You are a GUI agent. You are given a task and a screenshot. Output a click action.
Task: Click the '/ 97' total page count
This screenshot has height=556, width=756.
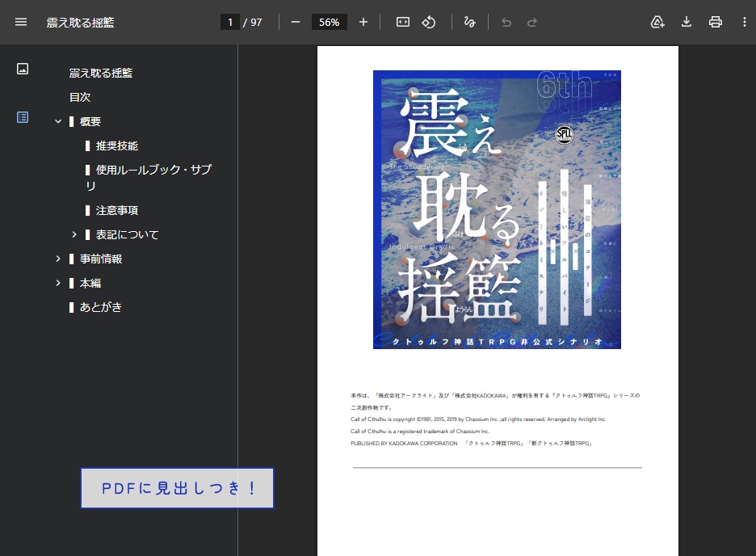click(253, 22)
